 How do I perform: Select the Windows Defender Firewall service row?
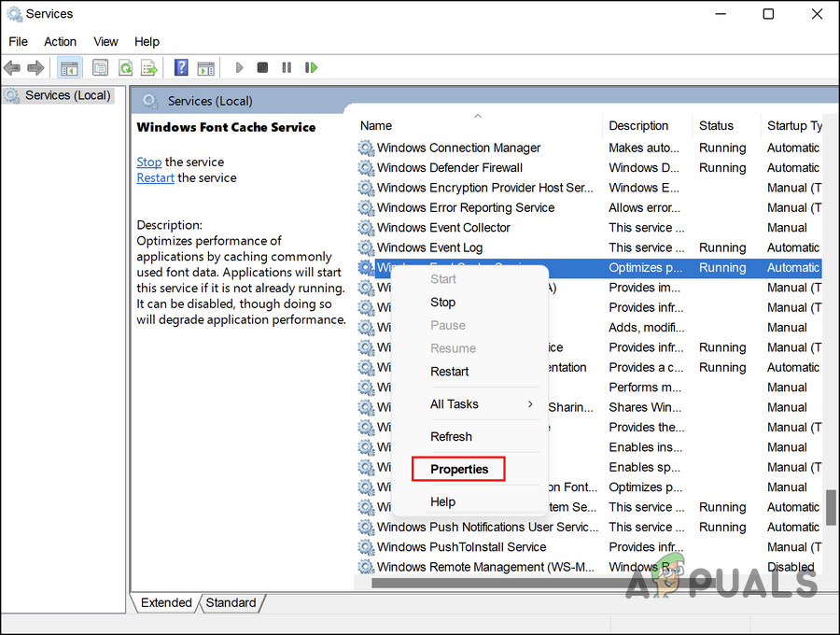point(450,168)
